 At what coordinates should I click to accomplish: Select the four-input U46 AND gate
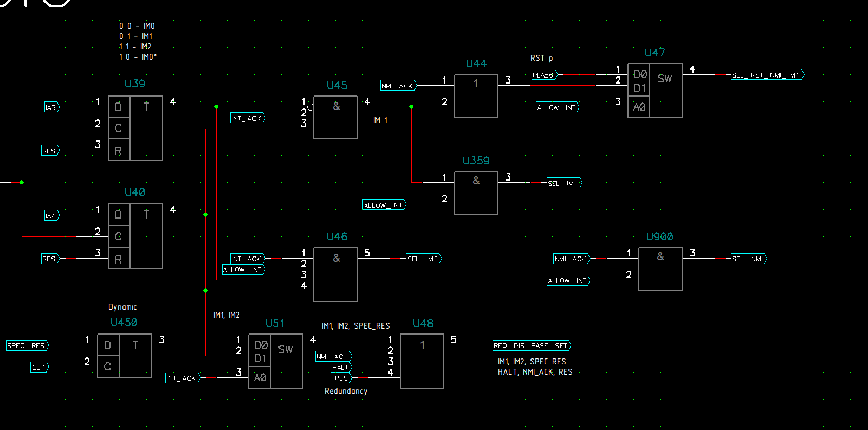pyautogui.click(x=335, y=274)
